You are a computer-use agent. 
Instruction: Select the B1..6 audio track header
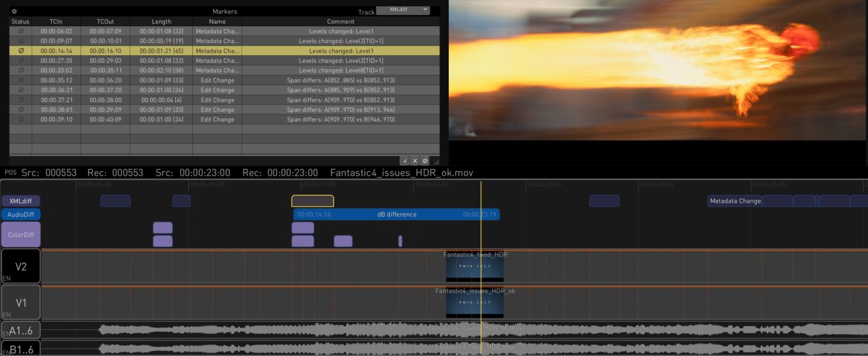[x=20, y=348]
